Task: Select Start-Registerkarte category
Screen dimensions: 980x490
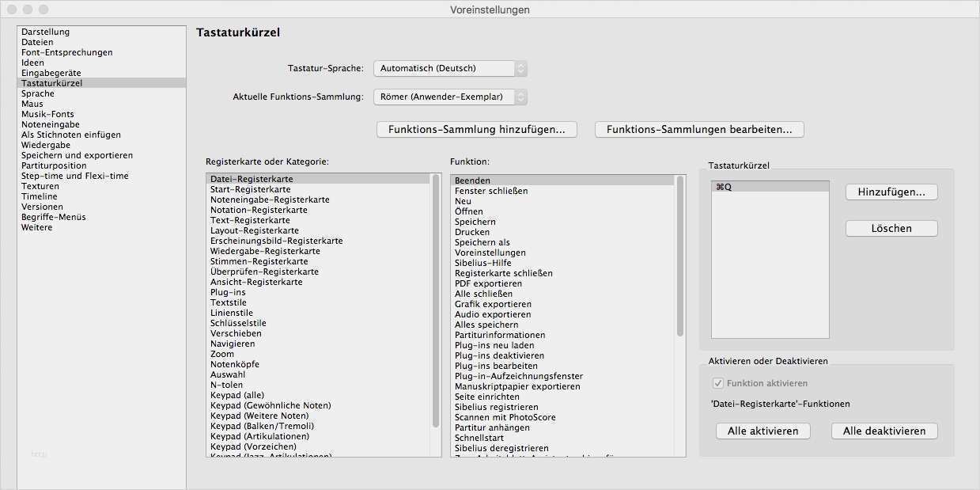Action: [319, 190]
